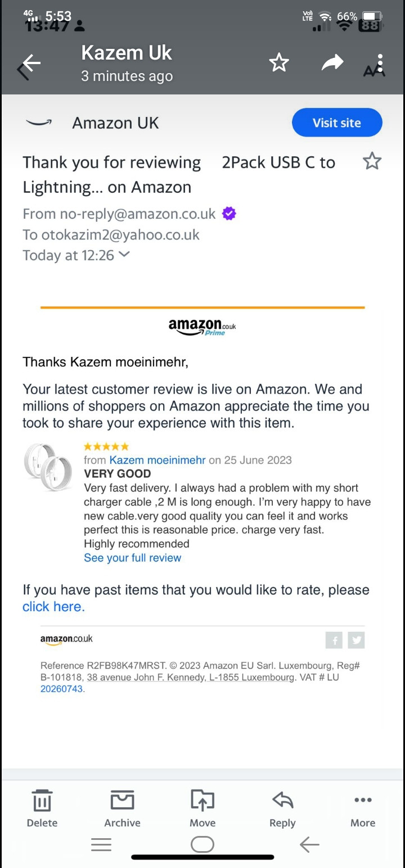Tap the Twitter icon in email footer

(356, 640)
